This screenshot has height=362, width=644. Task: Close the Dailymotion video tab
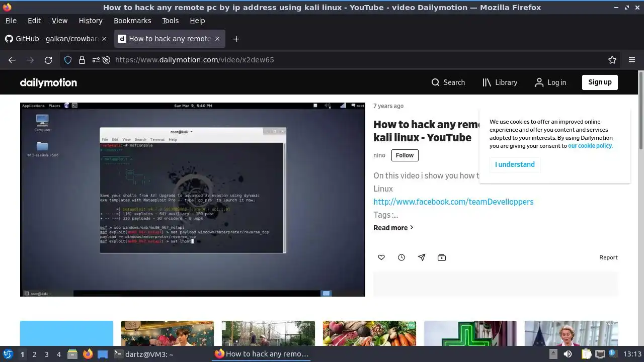[x=217, y=39]
